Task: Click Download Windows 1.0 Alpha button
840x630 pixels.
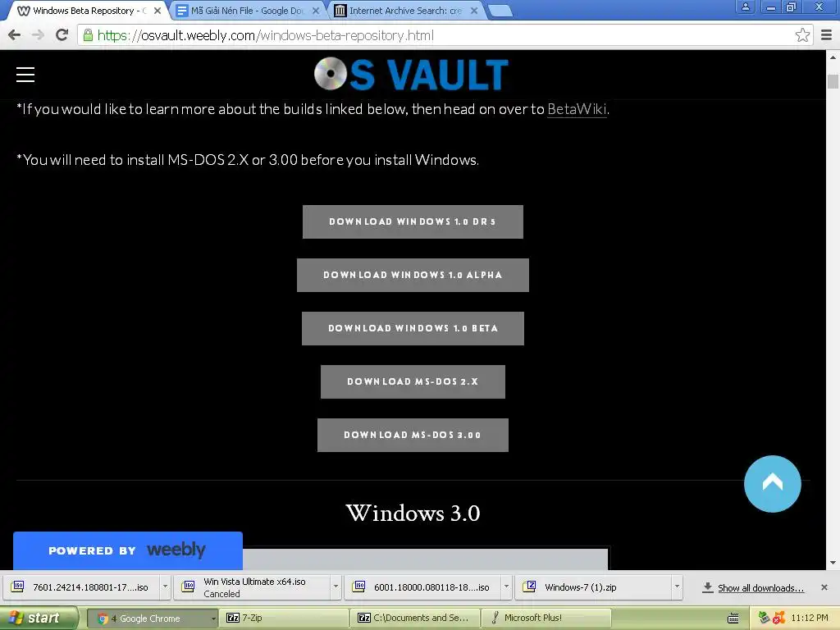Action: tap(413, 275)
